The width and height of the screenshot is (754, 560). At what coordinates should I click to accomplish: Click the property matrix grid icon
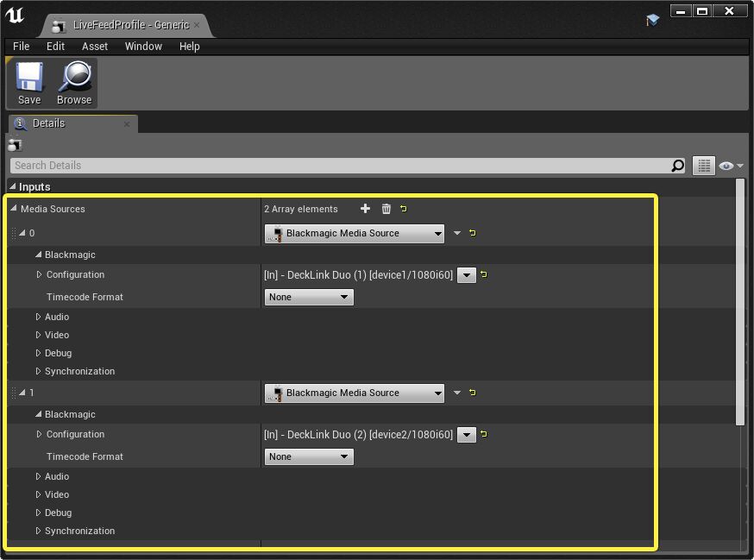(704, 165)
